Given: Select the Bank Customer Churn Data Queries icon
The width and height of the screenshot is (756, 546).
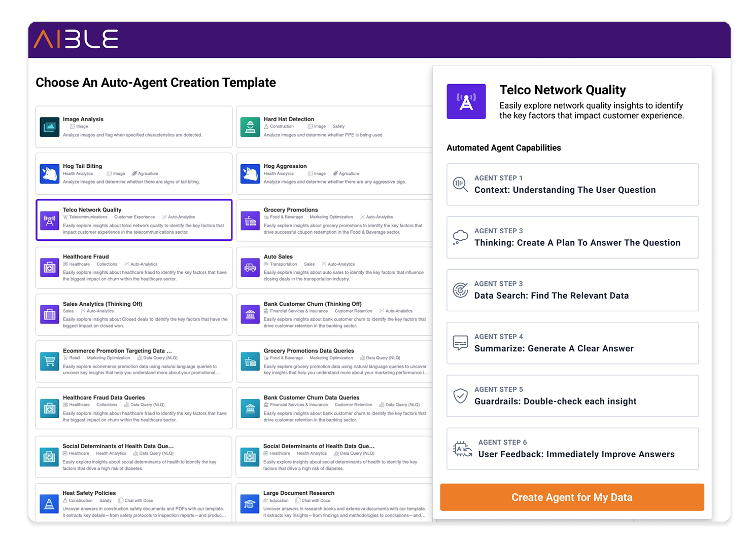Looking at the screenshot, I should click(x=250, y=408).
